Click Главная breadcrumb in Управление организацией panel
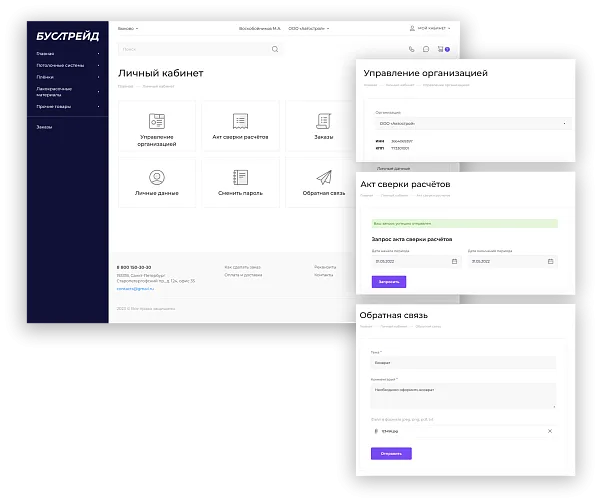The width and height of the screenshot is (600, 503). coord(370,85)
